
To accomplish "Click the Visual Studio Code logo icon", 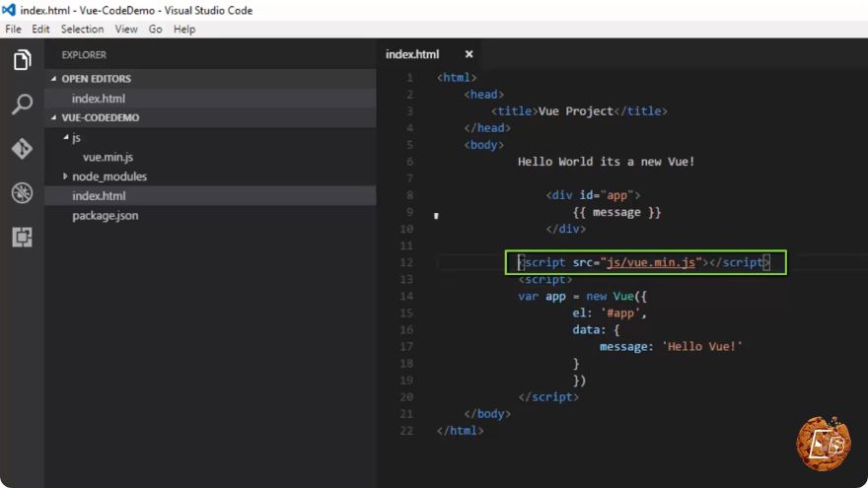I will [9, 10].
